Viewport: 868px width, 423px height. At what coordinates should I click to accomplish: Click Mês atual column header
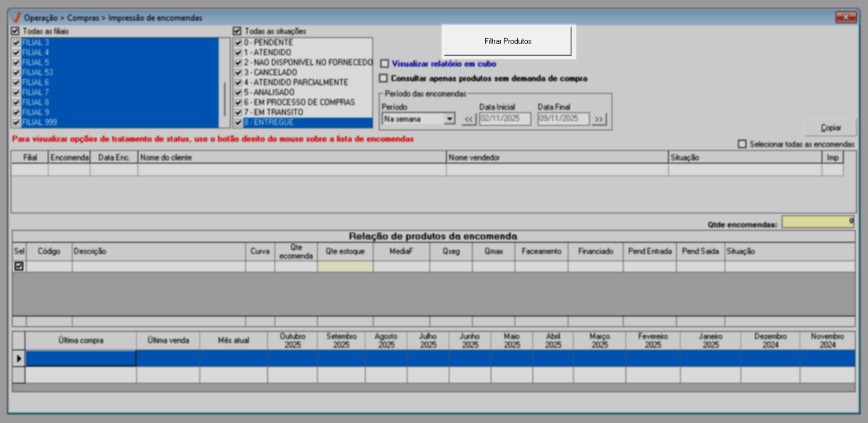(x=233, y=341)
